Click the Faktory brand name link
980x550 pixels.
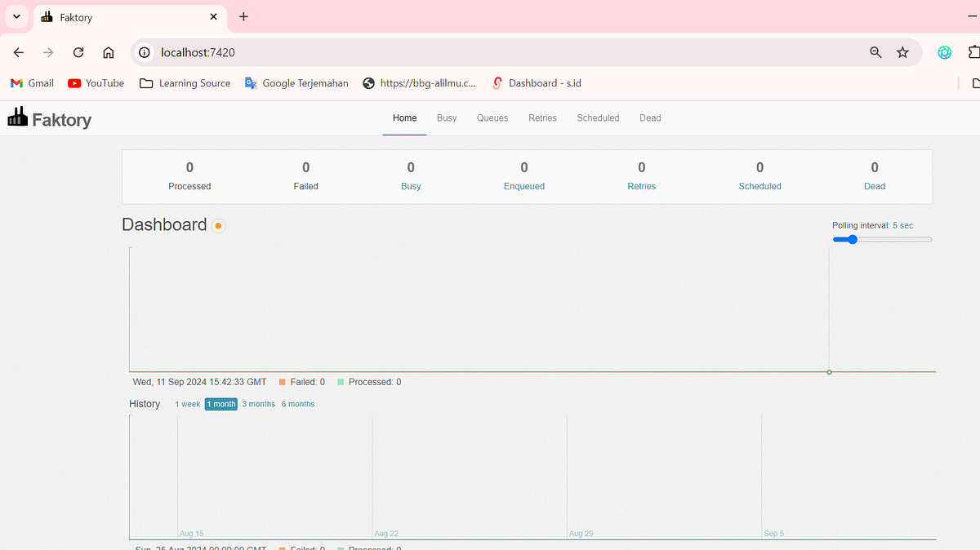click(61, 119)
